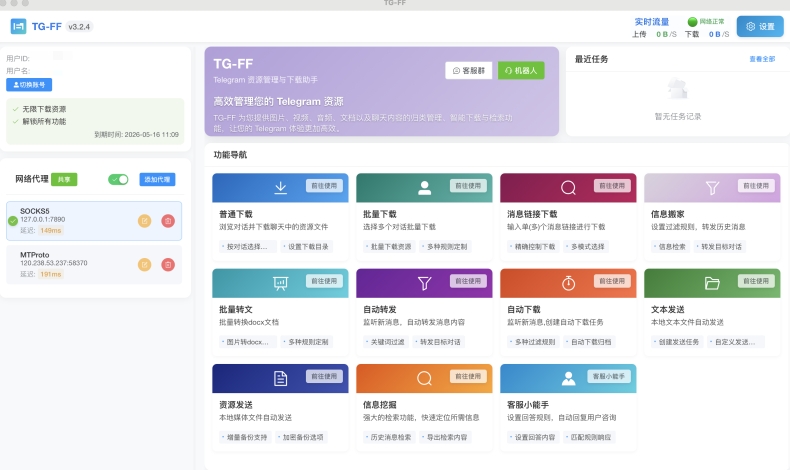Click the 创建发送任务 tag

677,342
